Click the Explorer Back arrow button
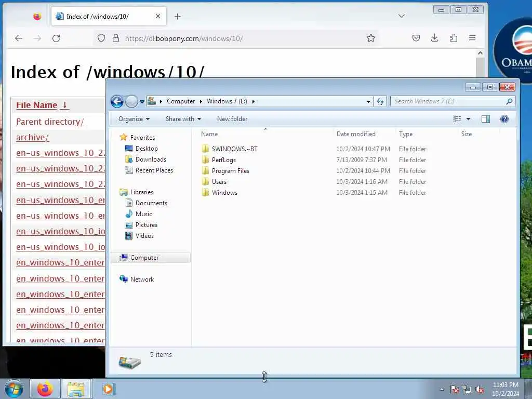Image resolution: width=532 pixels, height=399 pixels. point(117,101)
